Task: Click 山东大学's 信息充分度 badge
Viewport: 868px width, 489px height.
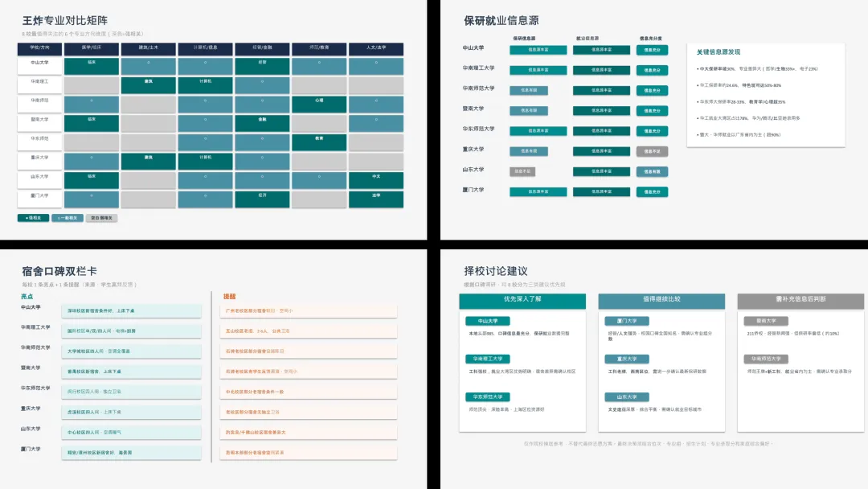Action: point(652,171)
